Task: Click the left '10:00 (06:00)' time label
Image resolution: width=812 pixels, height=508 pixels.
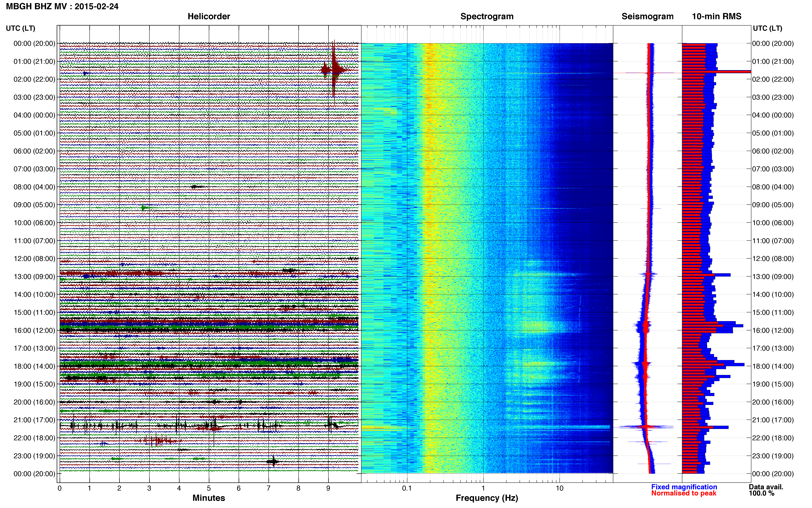Action: click(34, 223)
